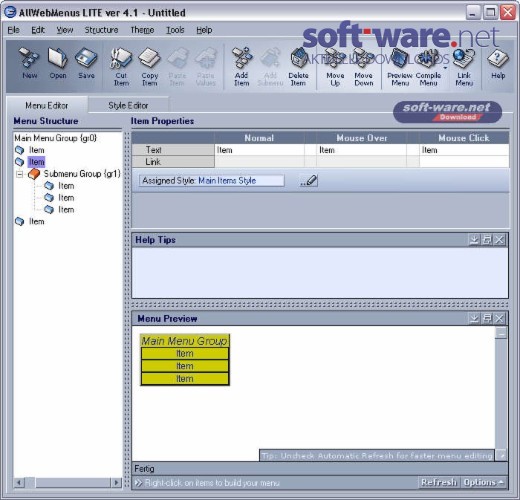Click the Normal column header

click(259, 138)
